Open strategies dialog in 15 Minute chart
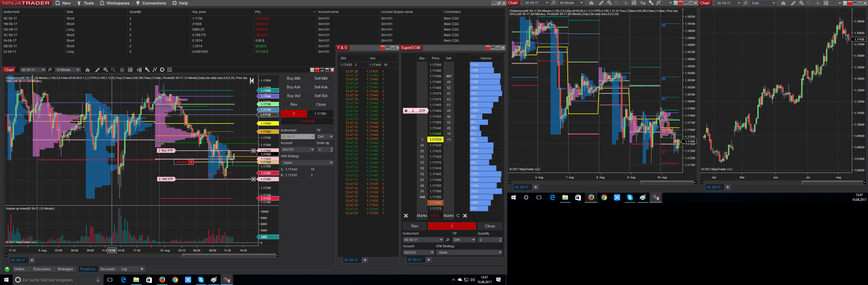The image size is (868, 285). click(x=155, y=70)
